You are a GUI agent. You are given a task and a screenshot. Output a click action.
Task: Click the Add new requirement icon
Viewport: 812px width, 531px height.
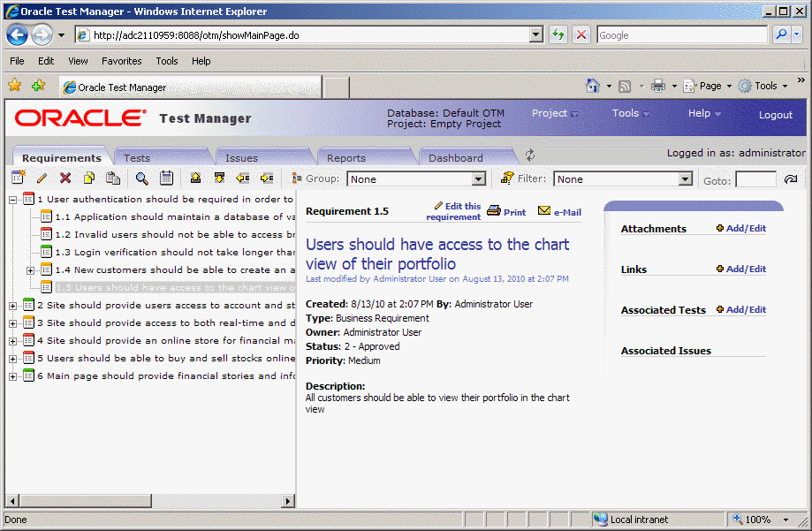(x=19, y=178)
